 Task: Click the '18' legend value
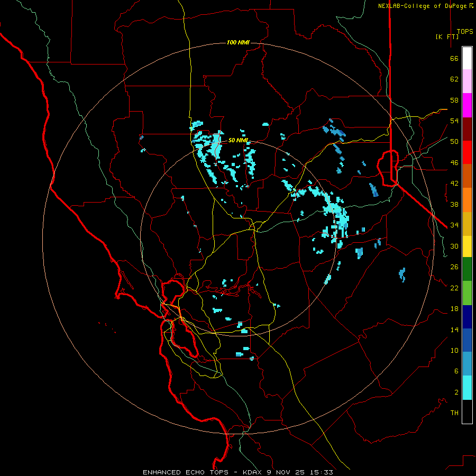[x=454, y=309]
